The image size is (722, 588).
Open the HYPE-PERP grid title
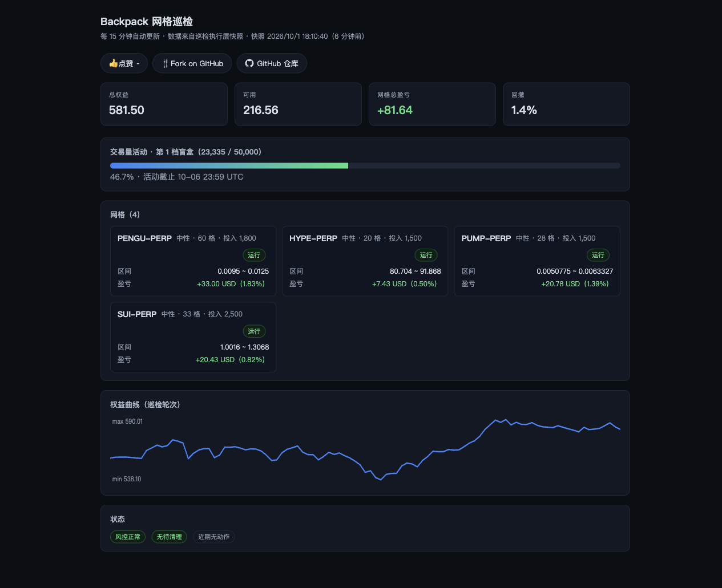coord(313,238)
